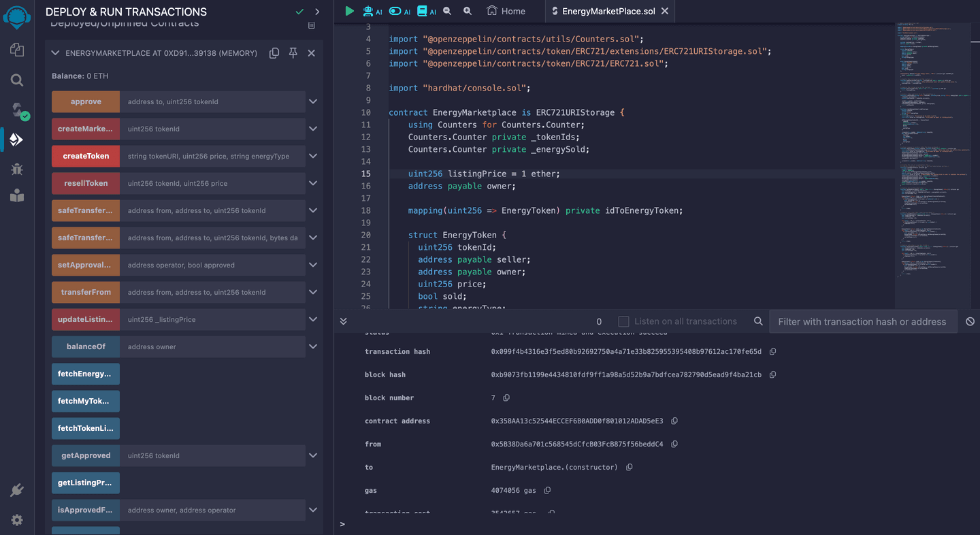Select the Deploy & Run Transactions icon
Viewport: 980px width, 535px height.
[16, 140]
